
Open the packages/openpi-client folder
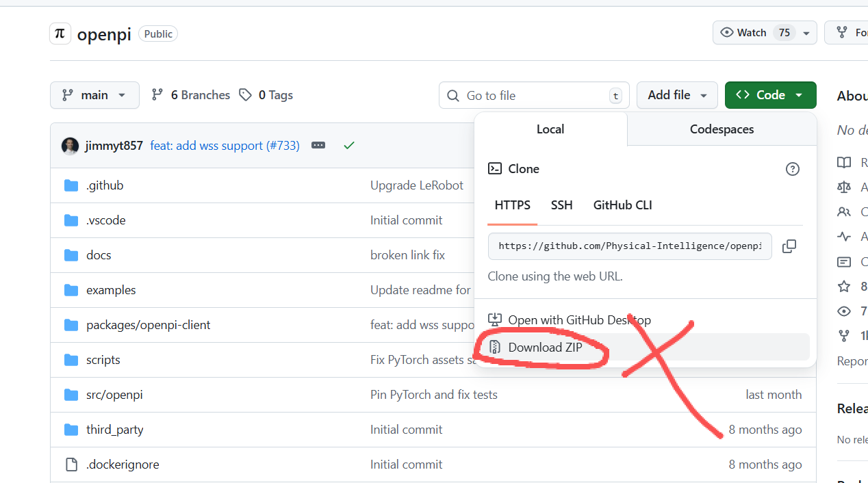(149, 325)
